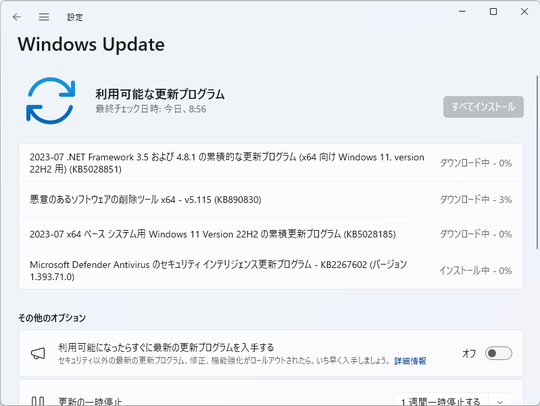Go back with the arrow icon
Viewport: 540px width, 406px height.
17,17
